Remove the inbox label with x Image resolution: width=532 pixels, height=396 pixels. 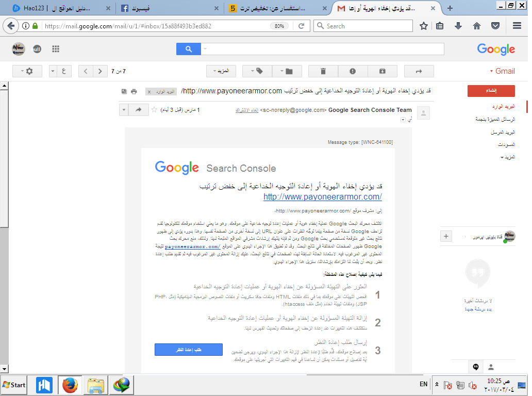click(x=149, y=92)
